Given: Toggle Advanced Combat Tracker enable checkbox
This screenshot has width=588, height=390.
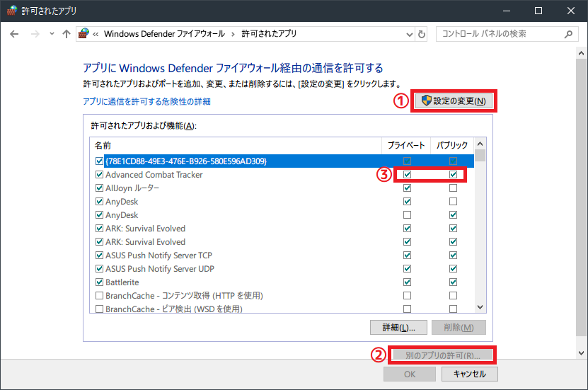Looking at the screenshot, I should pos(99,175).
